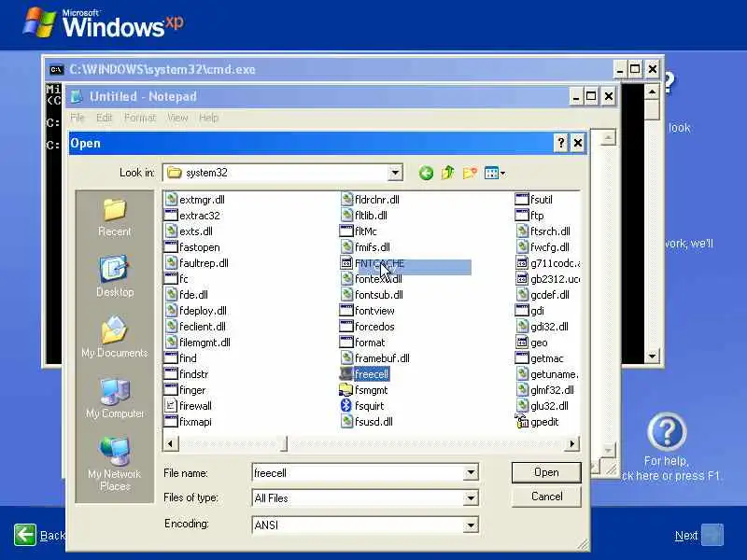
Task: Open My Network Places shortcut
Action: coord(114,464)
